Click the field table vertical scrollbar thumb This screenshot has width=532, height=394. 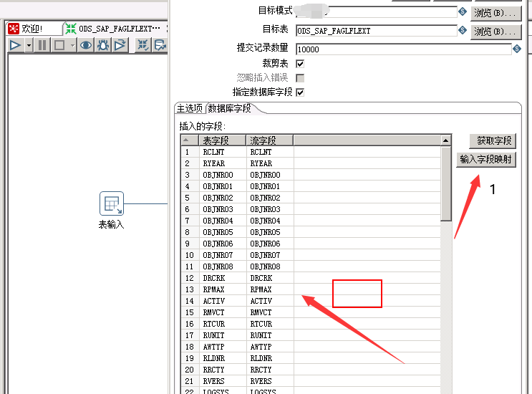pos(446,183)
